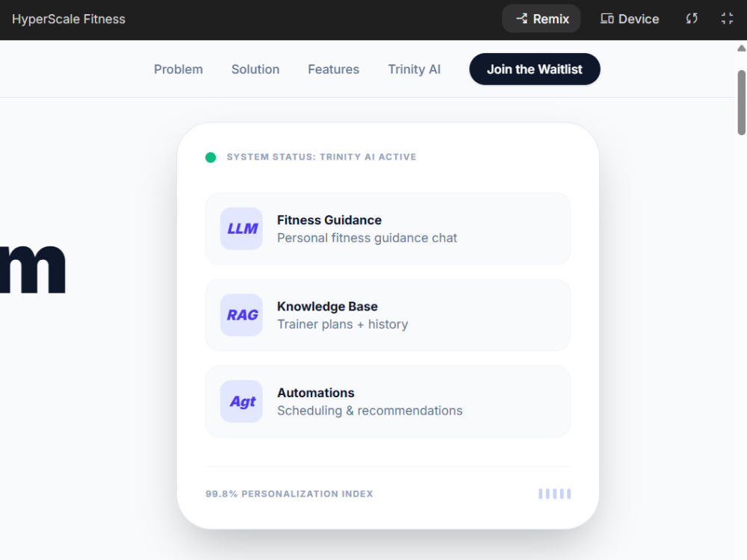Viewport: 747px width, 560px height.
Task: Click the Remix button
Action: pos(541,19)
